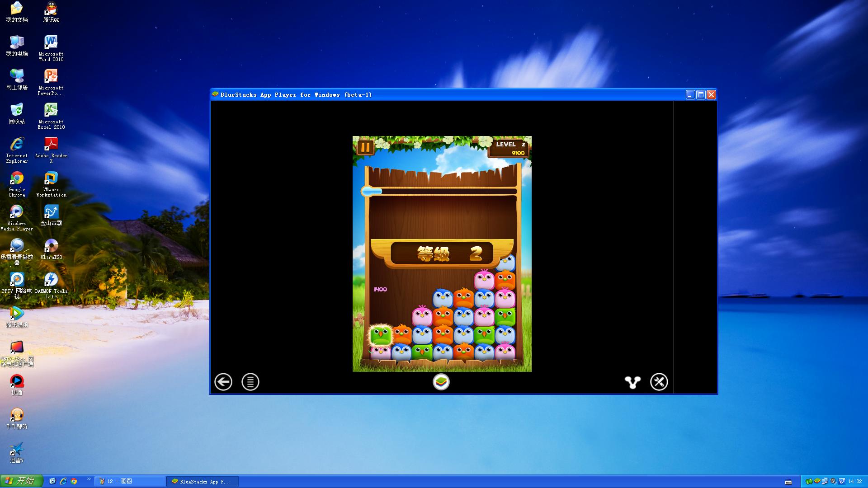Viewport: 868px width, 488px height.
Task: Click the game progress bar knob
Action: 368,192
